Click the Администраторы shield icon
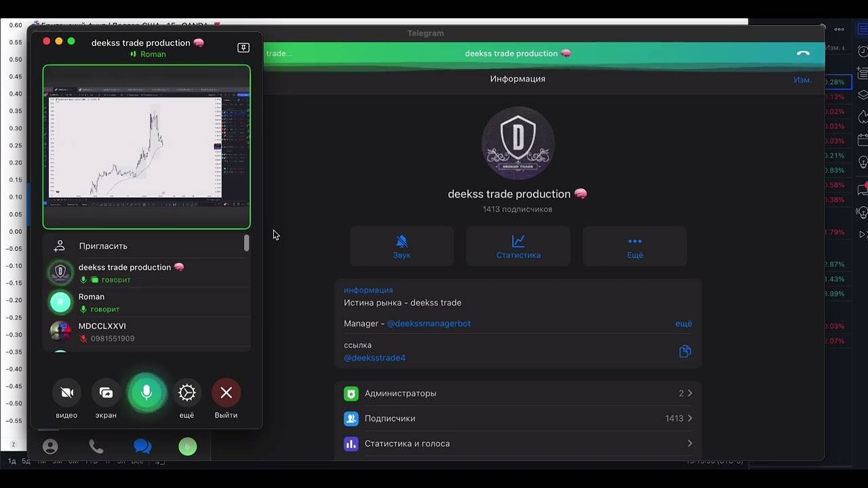Image resolution: width=868 pixels, height=488 pixels. [x=351, y=393]
